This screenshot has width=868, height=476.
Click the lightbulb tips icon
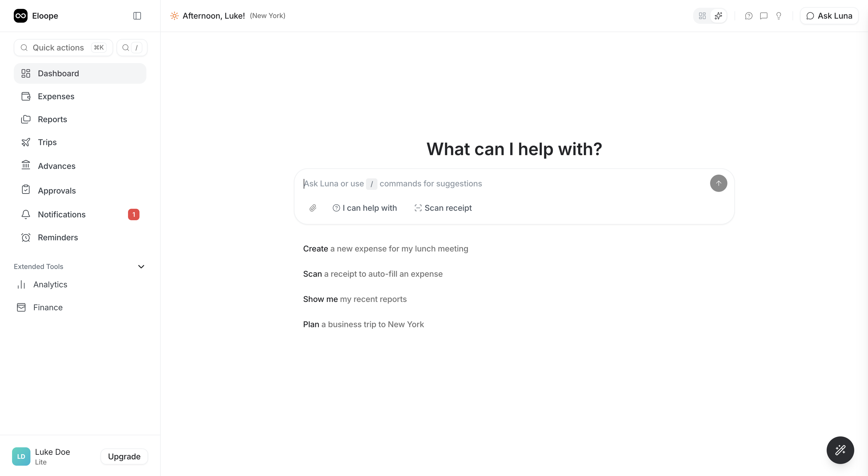(x=779, y=16)
